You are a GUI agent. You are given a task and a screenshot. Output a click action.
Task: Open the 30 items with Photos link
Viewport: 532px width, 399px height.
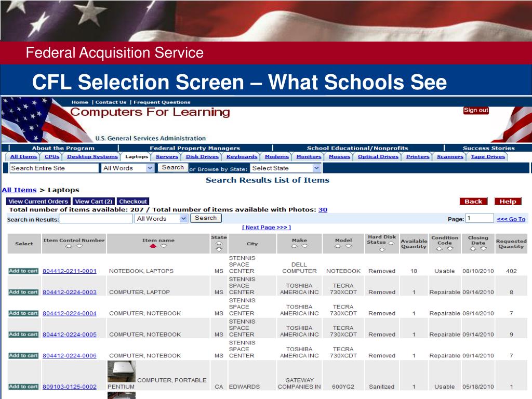coord(323,210)
